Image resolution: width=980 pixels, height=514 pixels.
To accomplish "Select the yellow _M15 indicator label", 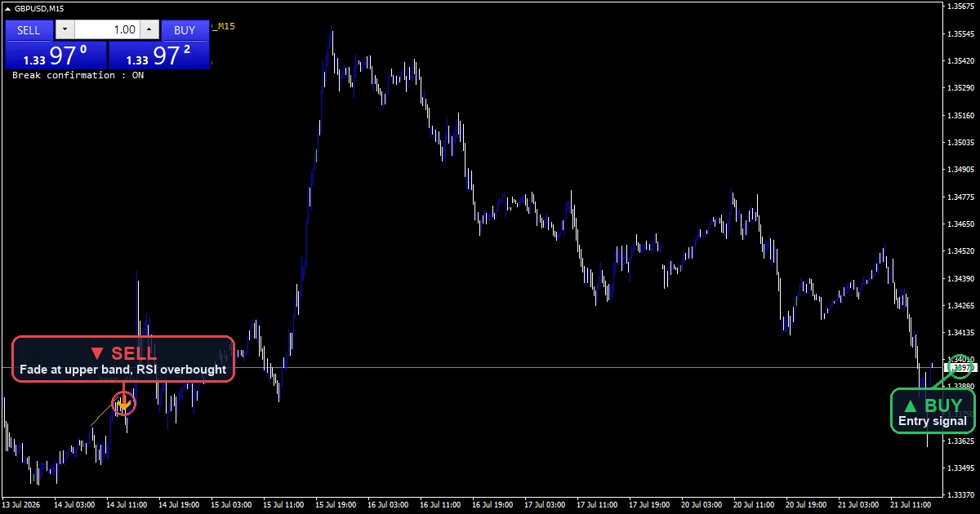I will (x=223, y=27).
